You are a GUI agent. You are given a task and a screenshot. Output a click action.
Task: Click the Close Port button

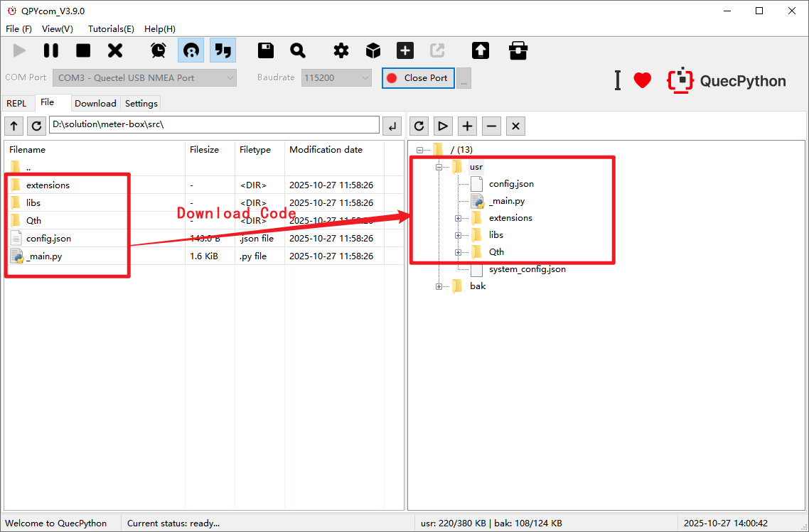pyautogui.click(x=418, y=77)
